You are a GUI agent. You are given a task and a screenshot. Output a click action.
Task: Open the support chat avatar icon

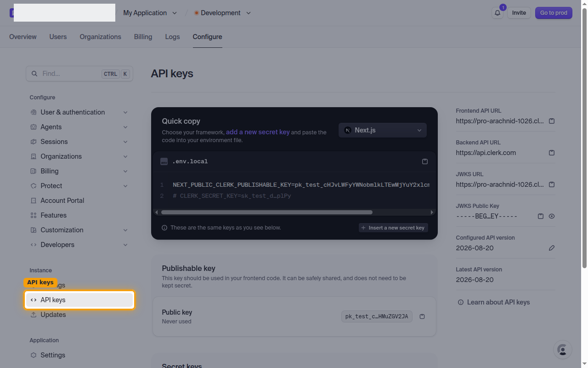[x=563, y=350]
